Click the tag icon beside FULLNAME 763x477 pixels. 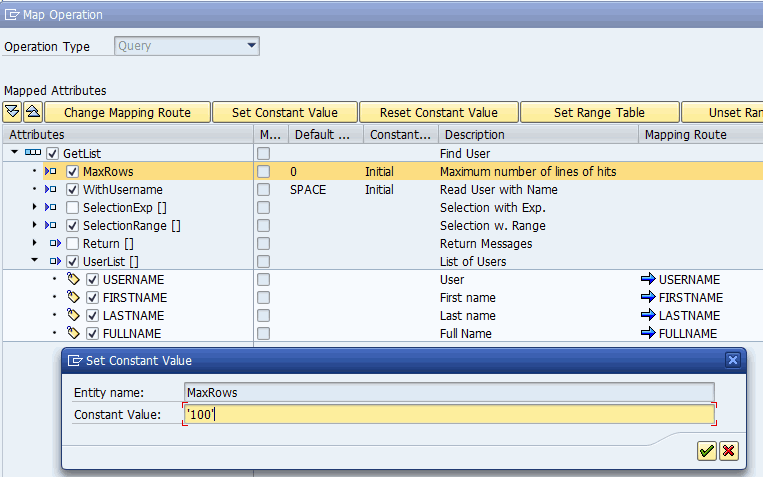tap(73, 333)
